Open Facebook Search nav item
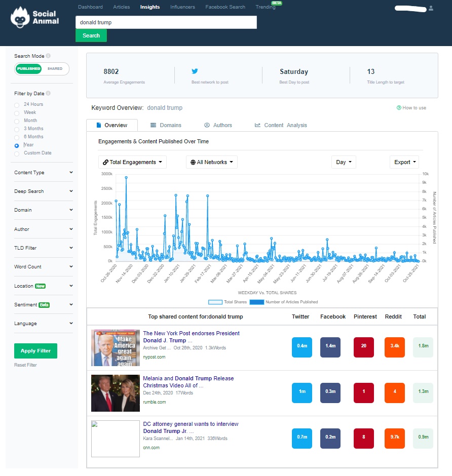Image resolution: width=452 pixels, height=476 pixels. pyautogui.click(x=225, y=7)
